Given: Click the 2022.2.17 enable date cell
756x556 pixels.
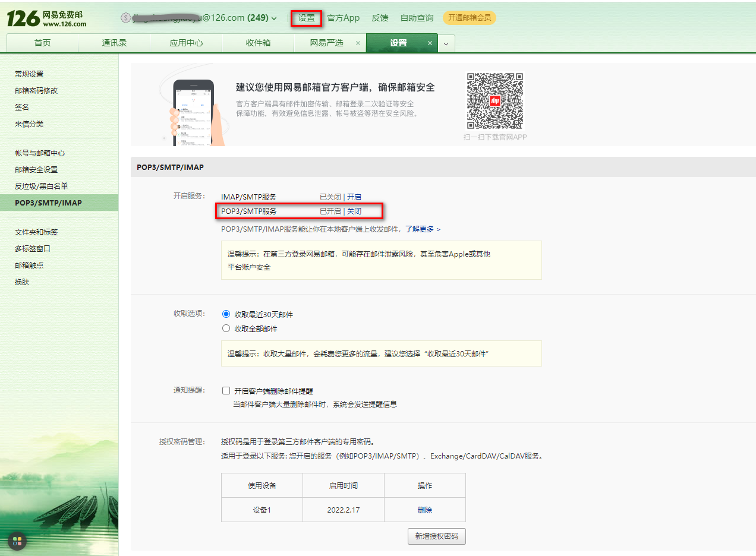Looking at the screenshot, I should [344, 510].
